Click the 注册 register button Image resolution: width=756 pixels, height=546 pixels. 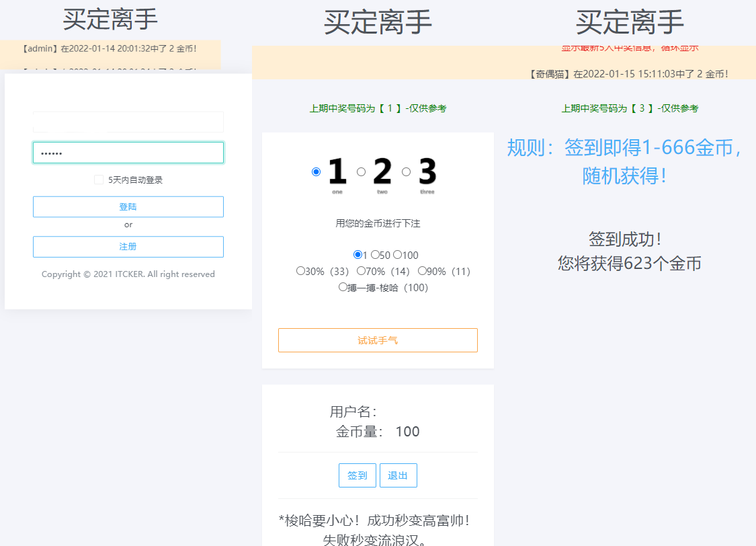pyautogui.click(x=128, y=247)
